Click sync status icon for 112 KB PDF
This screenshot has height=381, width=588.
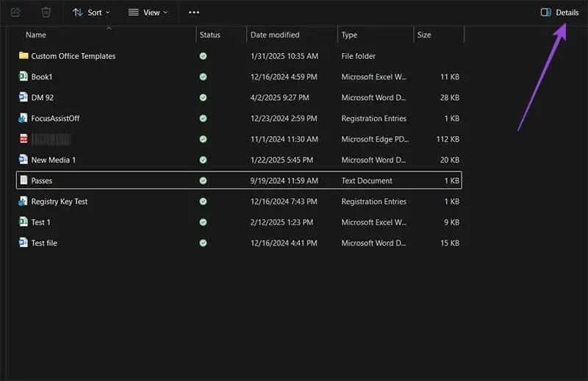pyautogui.click(x=203, y=139)
